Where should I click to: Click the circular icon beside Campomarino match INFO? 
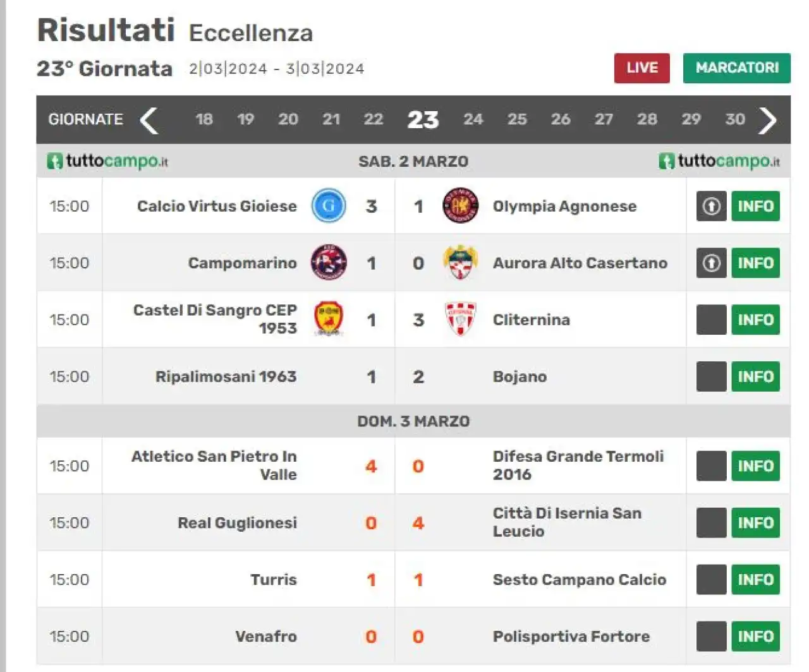coord(711,263)
